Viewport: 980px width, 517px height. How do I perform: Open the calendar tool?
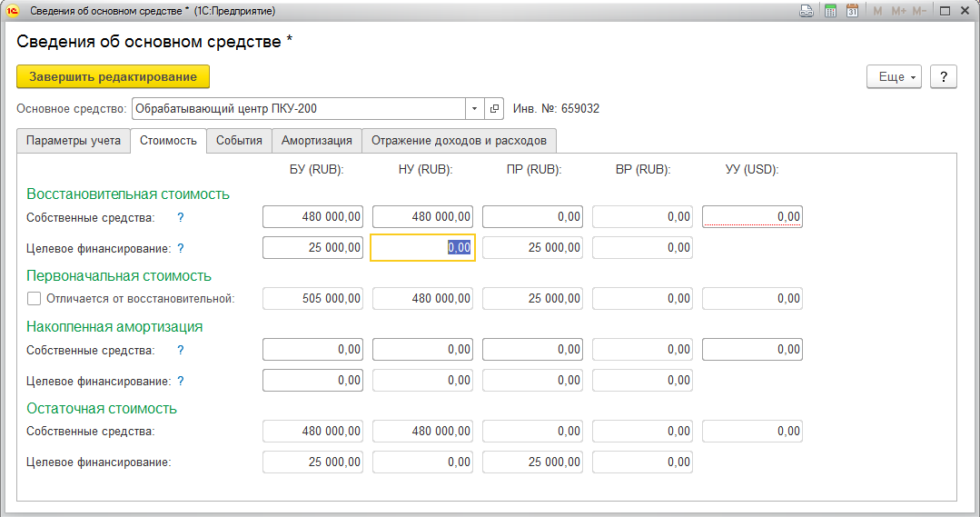852,11
